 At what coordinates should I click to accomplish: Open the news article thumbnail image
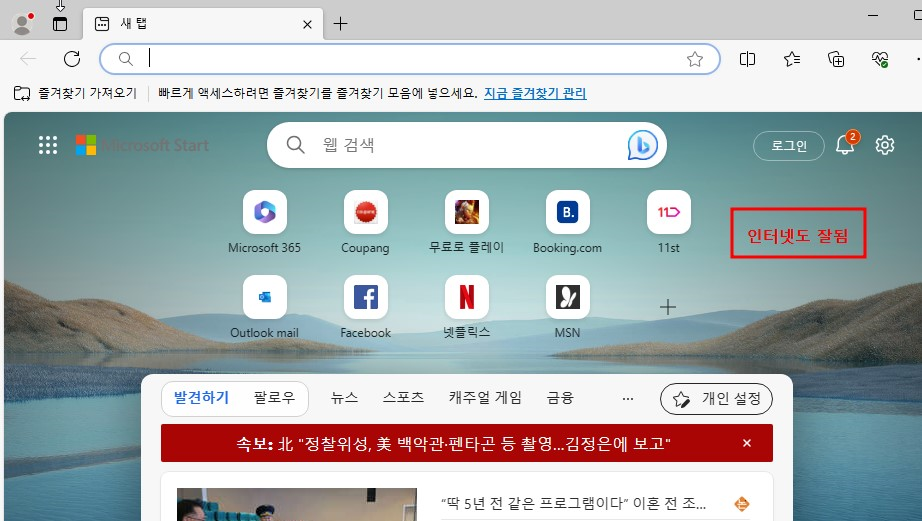pos(297,505)
